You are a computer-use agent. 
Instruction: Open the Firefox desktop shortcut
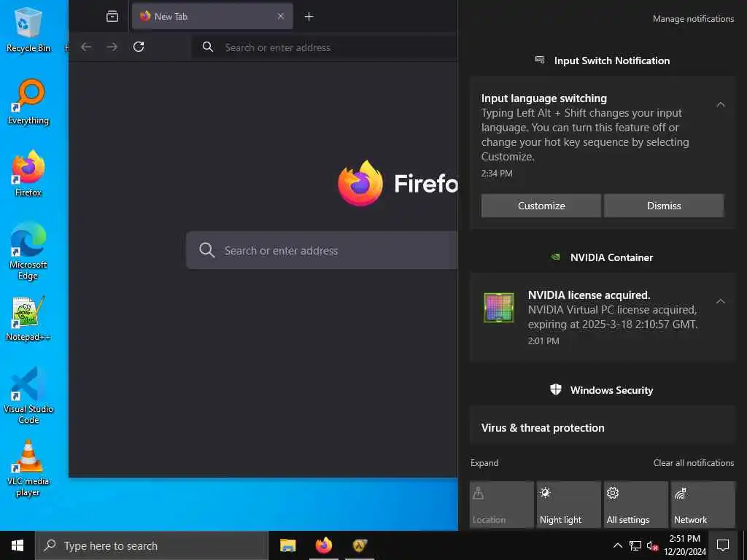point(28,174)
